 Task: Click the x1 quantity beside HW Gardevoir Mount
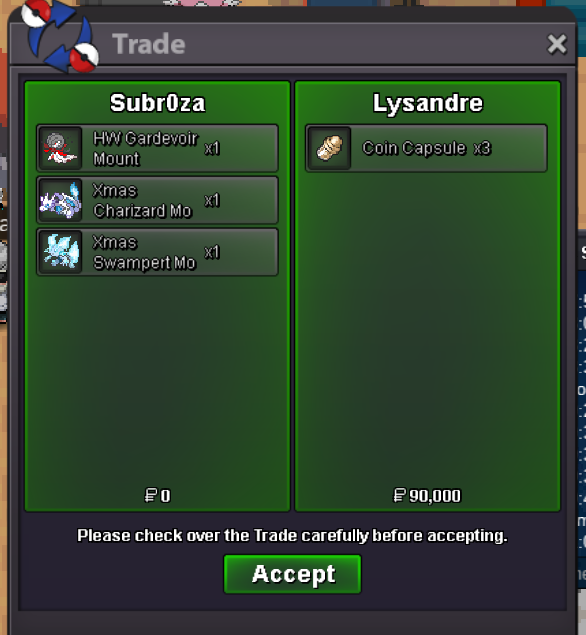[212, 149]
